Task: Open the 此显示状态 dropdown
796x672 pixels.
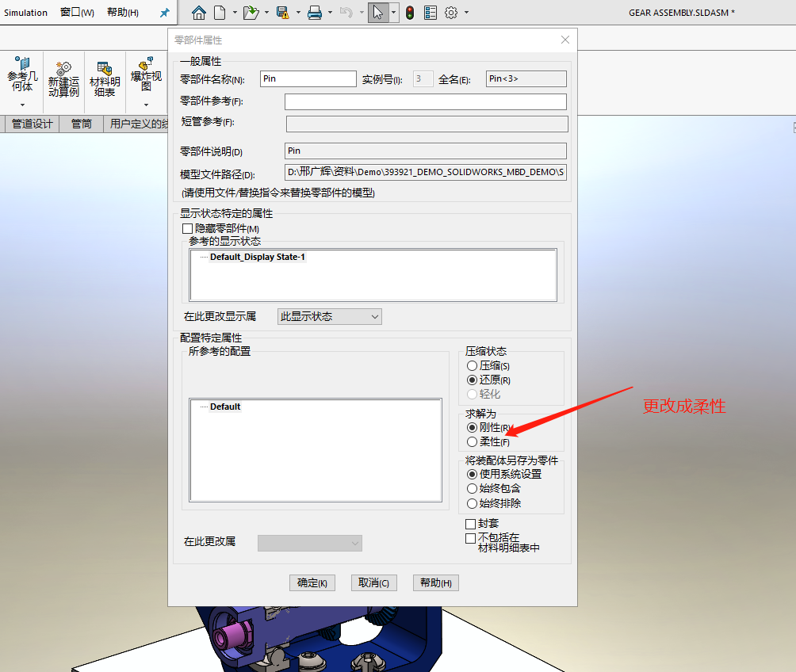Action: pos(329,315)
